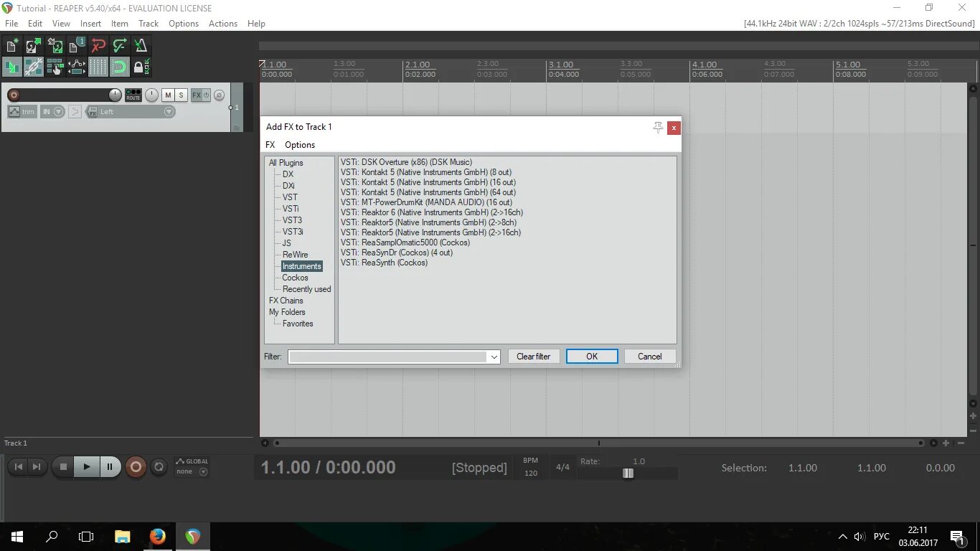Click the BPM 120 tempo field

pos(531,467)
